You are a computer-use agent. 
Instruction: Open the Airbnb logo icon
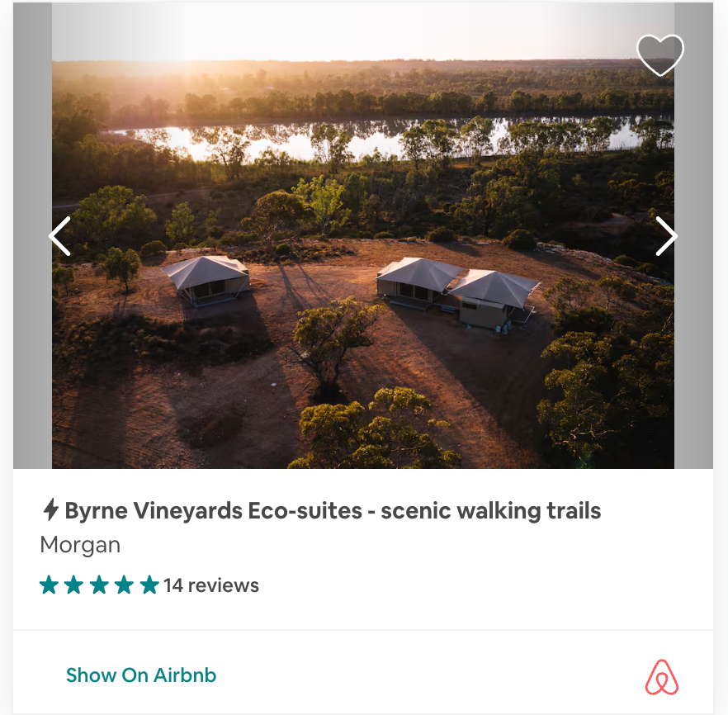point(662,677)
